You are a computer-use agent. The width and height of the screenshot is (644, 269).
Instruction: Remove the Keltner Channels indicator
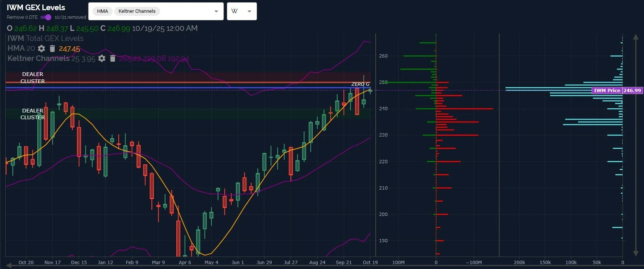coord(112,58)
